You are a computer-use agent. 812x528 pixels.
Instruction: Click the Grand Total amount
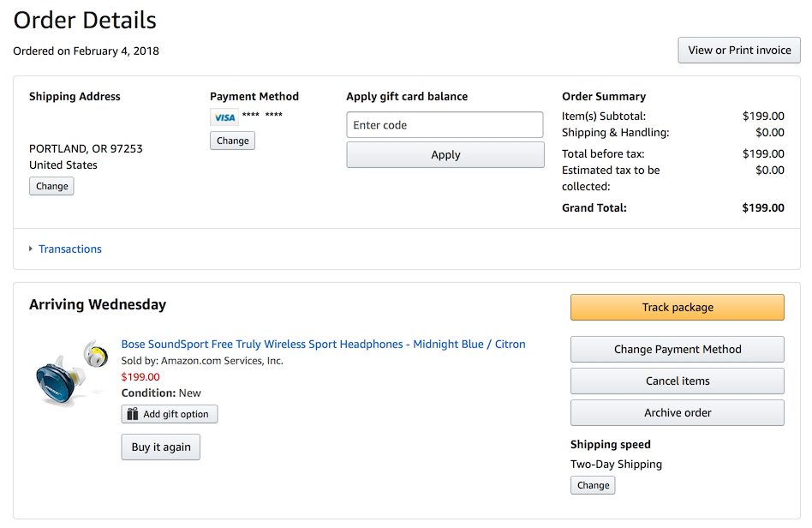click(763, 207)
